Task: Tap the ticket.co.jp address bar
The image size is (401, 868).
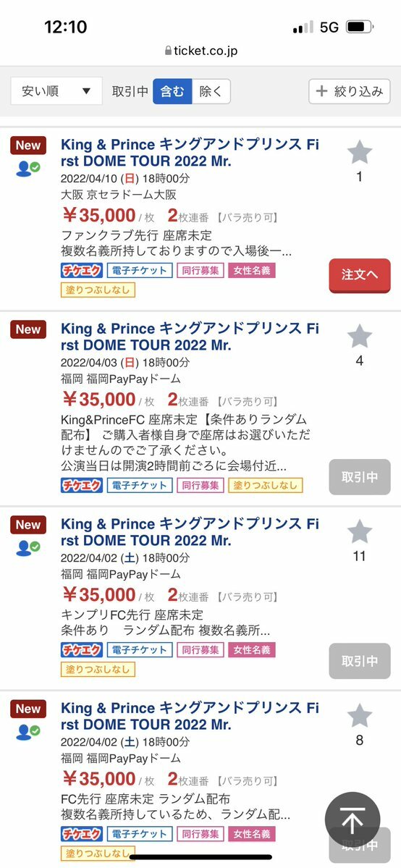Action: (x=200, y=51)
